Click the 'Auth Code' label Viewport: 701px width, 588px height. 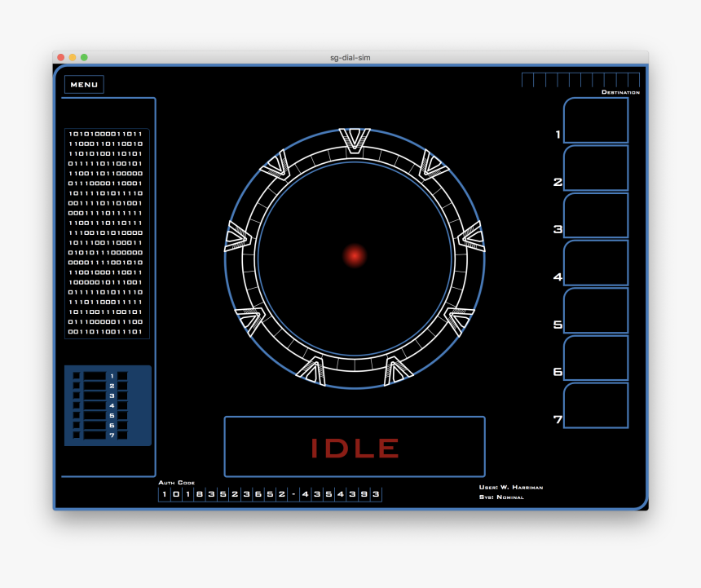(177, 483)
